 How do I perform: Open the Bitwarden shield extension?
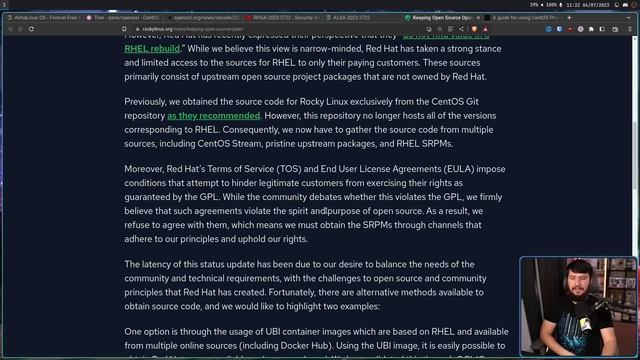point(559,29)
